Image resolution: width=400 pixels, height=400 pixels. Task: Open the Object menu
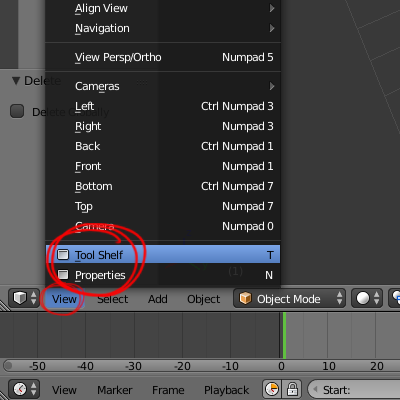click(204, 299)
